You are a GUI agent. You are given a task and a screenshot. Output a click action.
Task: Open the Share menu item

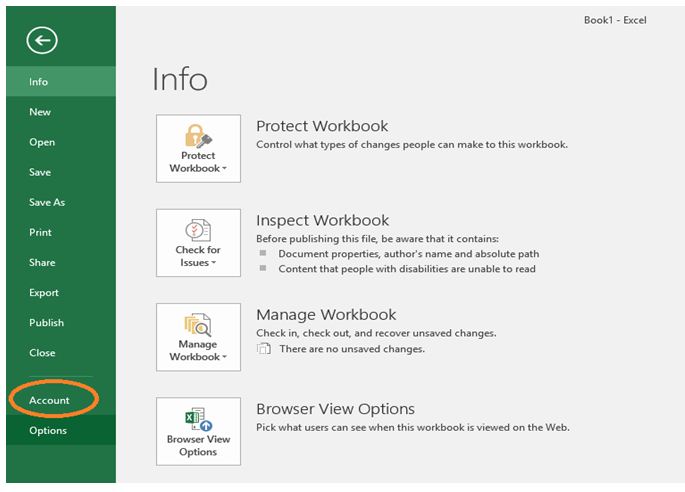pyautogui.click(x=42, y=262)
